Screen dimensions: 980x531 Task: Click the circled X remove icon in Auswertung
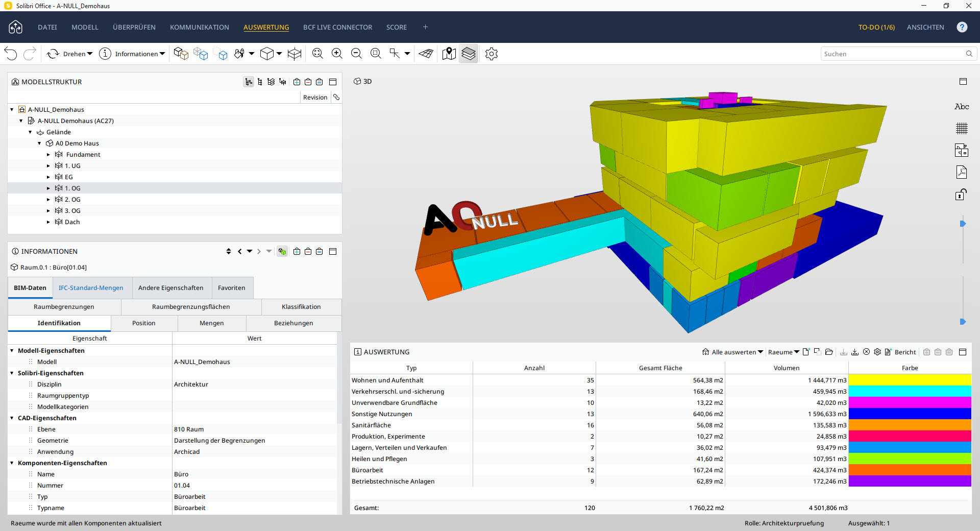click(x=866, y=352)
